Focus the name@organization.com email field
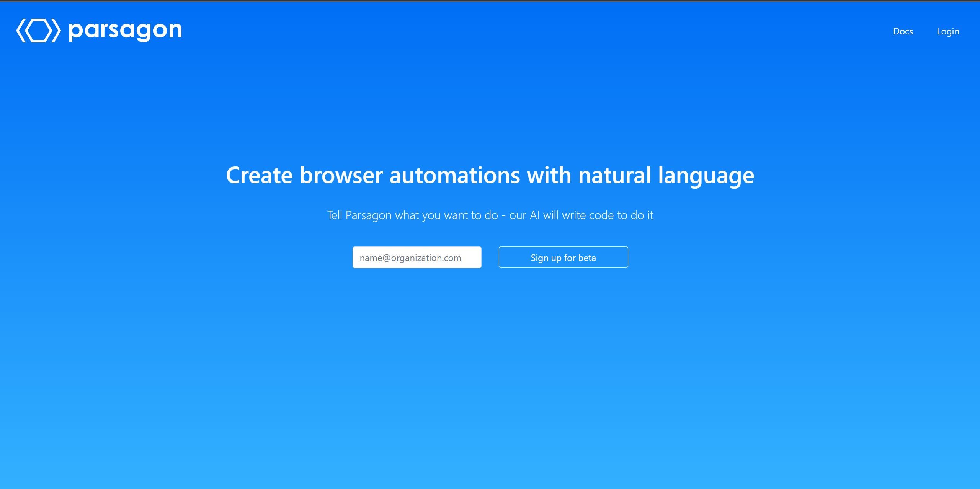The width and height of the screenshot is (980, 489). pos(417,258)
